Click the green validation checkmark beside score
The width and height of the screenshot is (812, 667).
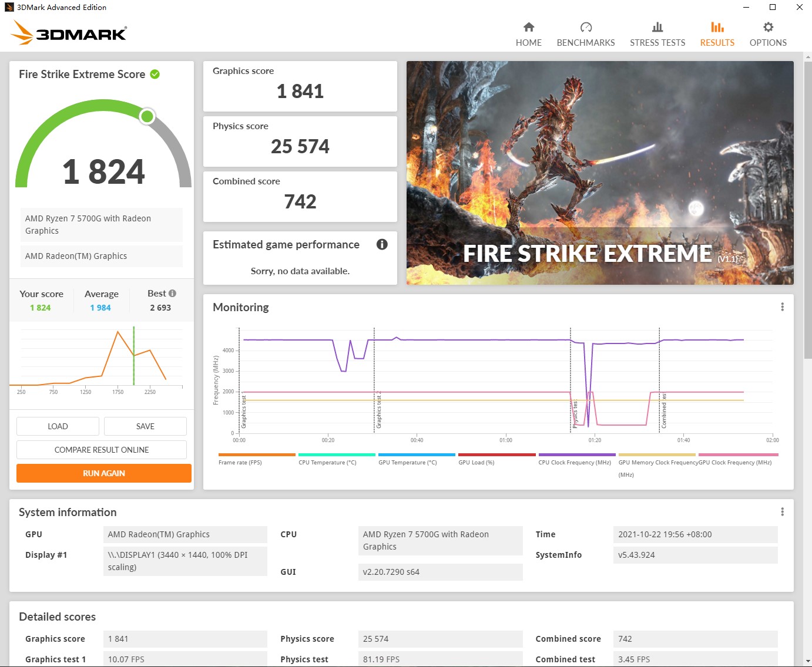click(155, 74)
